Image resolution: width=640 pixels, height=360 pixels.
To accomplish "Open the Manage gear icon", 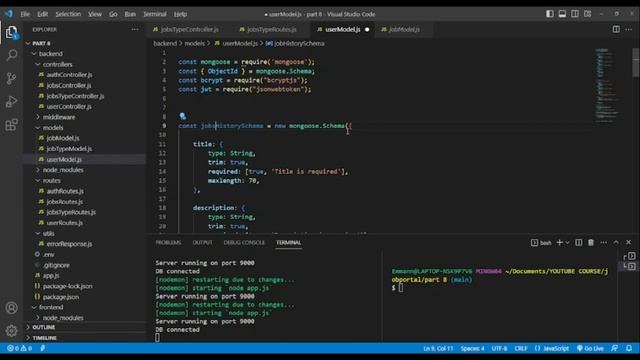I will 11,330.
